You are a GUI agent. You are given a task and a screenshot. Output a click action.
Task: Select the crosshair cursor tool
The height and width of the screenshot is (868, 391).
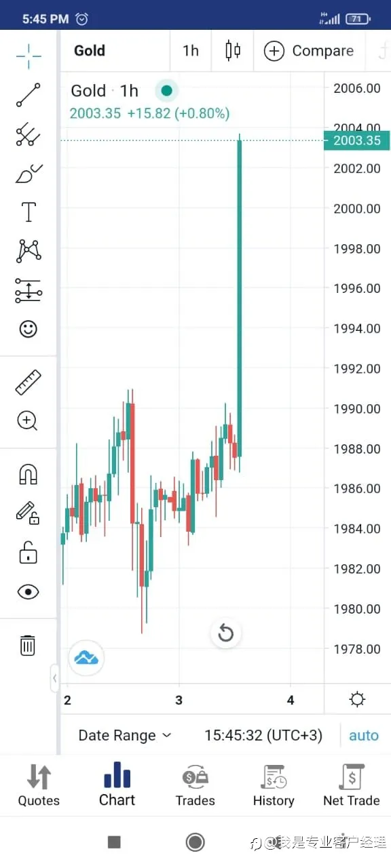(x=29, y=55)
